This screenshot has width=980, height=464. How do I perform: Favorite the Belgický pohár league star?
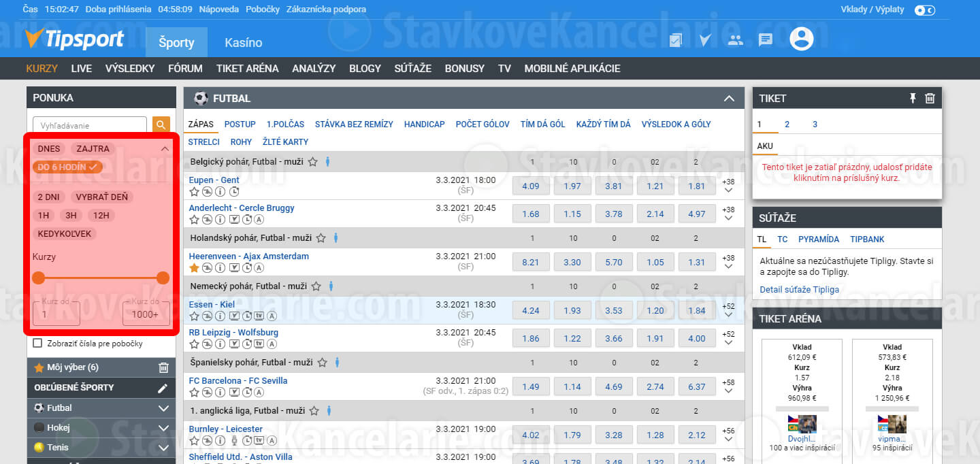click(312, 162)
